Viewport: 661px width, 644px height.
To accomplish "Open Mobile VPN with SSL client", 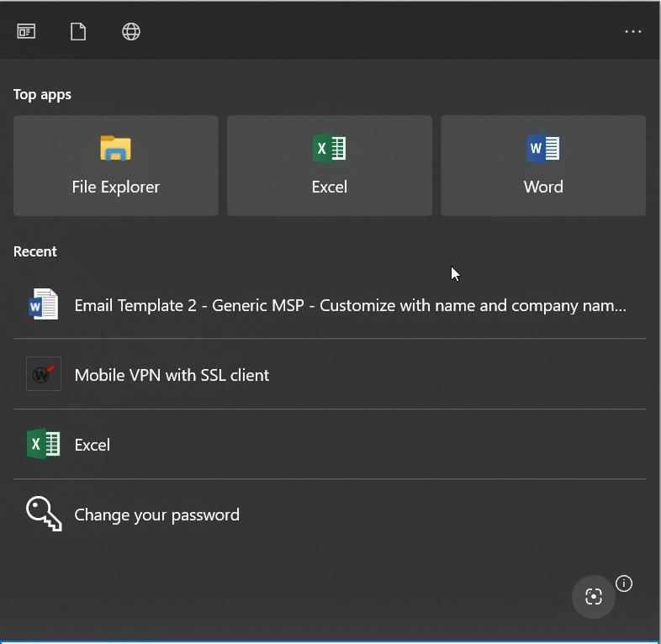I will pos(329,374).
